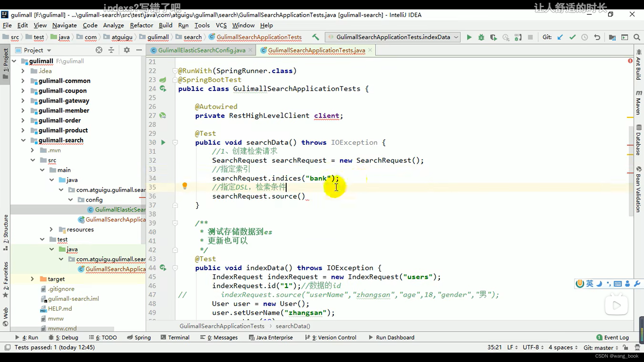644x362 pixels.
Task: Open the Event Log
Action: (613, 337)
